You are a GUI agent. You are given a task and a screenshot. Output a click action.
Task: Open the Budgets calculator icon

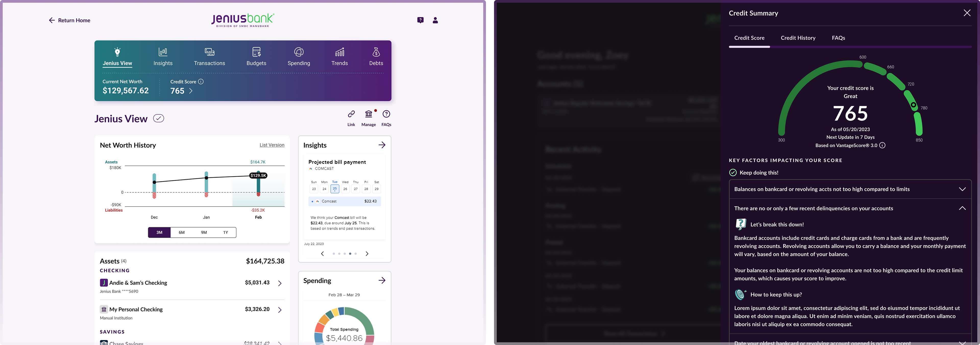coord(256,52)
